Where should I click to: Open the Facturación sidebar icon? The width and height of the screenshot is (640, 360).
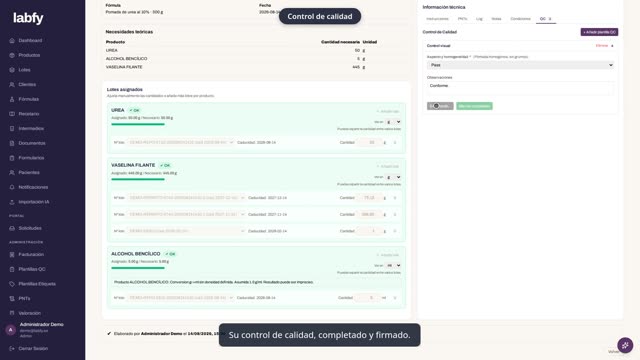12,254
